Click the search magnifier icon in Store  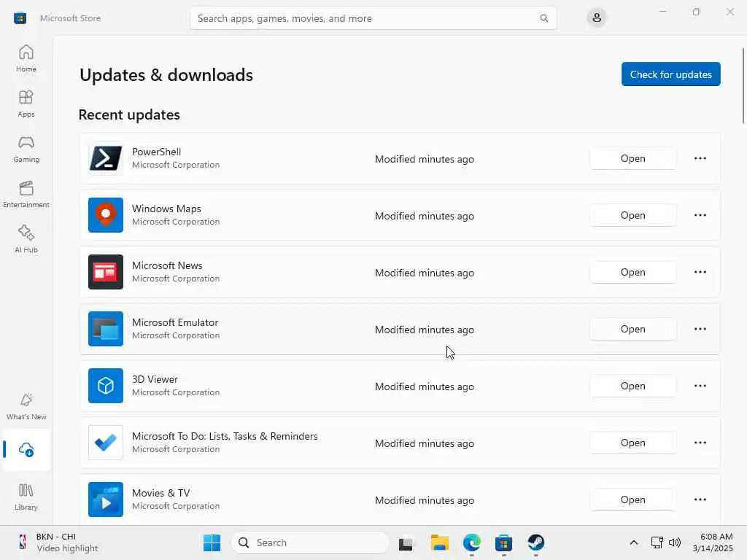point(543,18)
